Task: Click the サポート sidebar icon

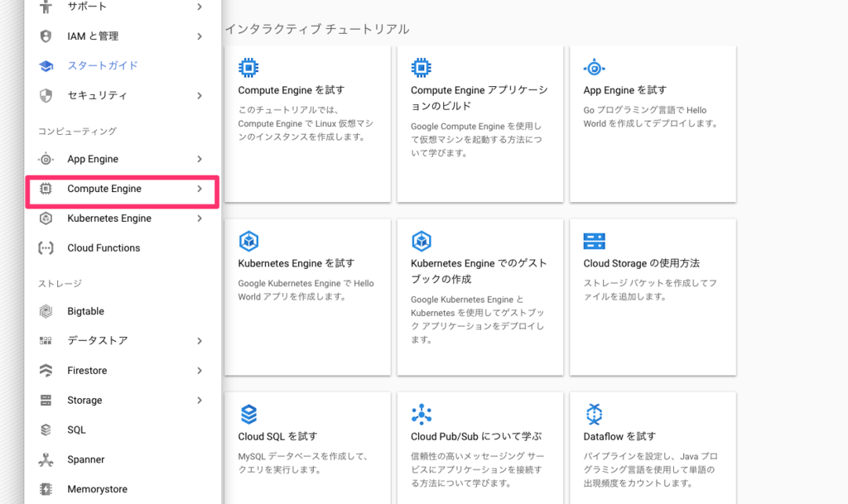Action: [46, 7]
